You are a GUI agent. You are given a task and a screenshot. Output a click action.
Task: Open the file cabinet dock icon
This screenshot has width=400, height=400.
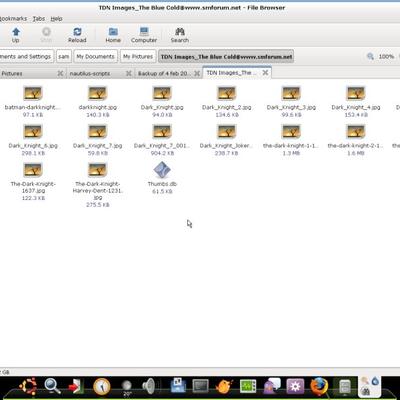pos(344,387)
